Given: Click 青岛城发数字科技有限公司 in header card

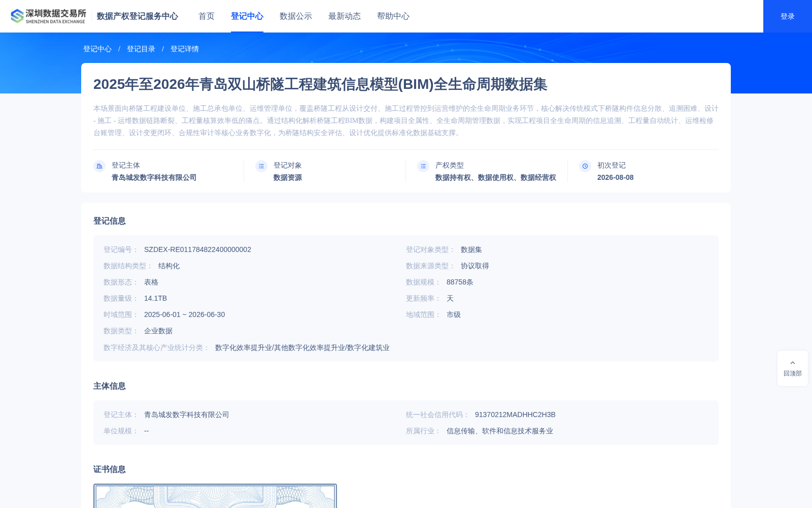Looking at the screenshot, I should [x=154, y=177].
